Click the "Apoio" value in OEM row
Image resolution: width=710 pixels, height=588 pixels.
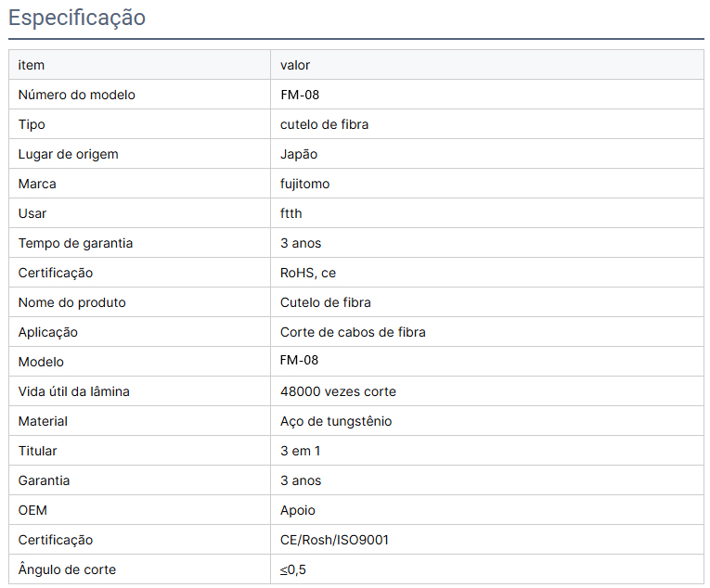pos(298,510)
